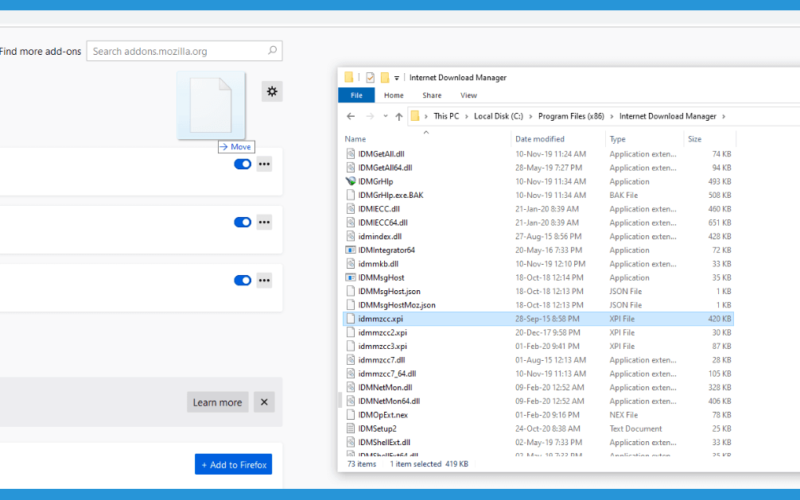This screenshot has height=500, width=800.
Task: Click the Learn more button
Action: click(x=217, y=402)
